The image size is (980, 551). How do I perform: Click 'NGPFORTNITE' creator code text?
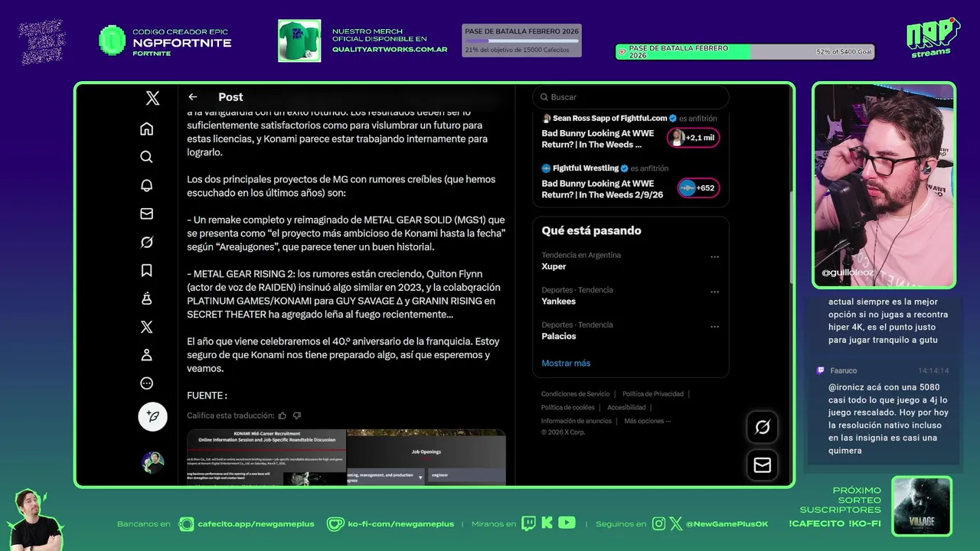182,43
